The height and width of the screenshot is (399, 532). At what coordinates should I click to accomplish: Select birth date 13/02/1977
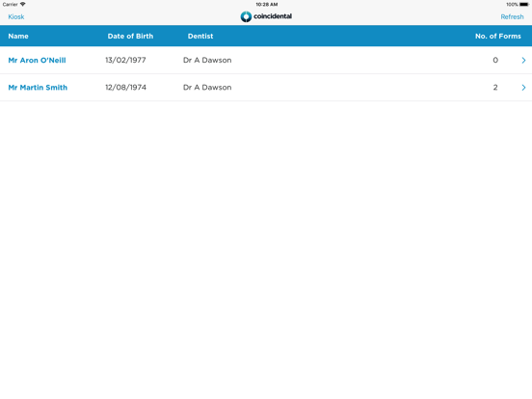pyautogui.click(x=125, y=60)
